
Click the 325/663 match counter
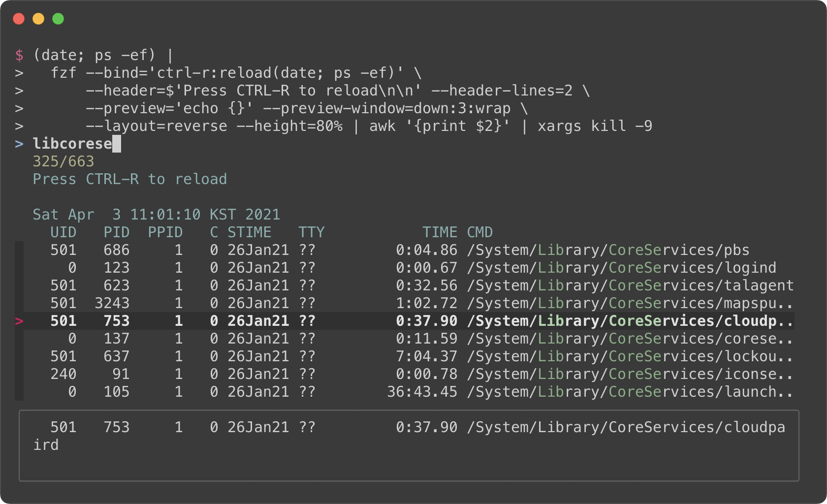(64, 161)
